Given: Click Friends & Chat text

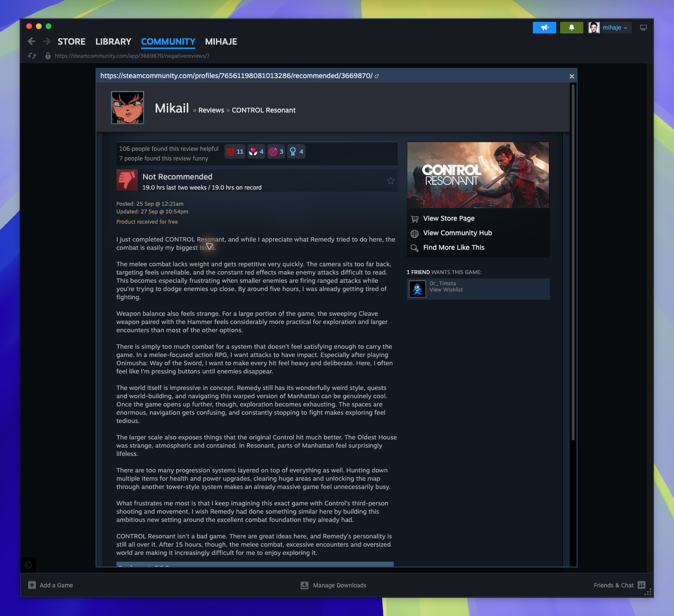Looking at the screenshot, I should point(613,585).
